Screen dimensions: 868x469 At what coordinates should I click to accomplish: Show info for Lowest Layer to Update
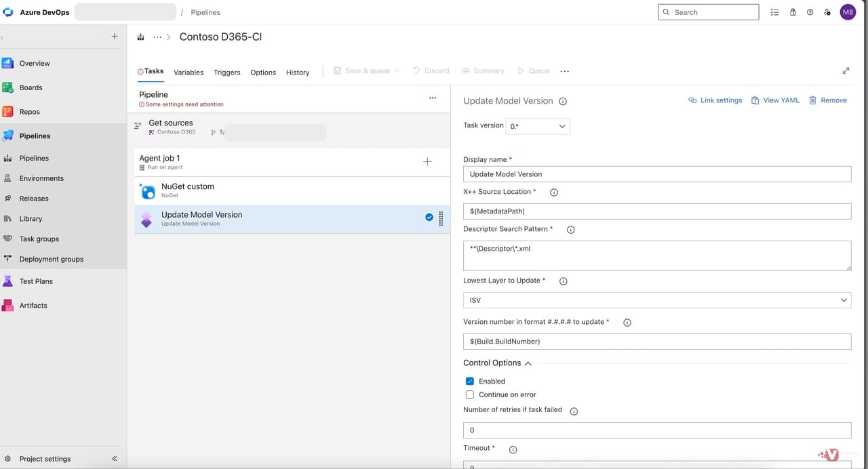(563, 281)
